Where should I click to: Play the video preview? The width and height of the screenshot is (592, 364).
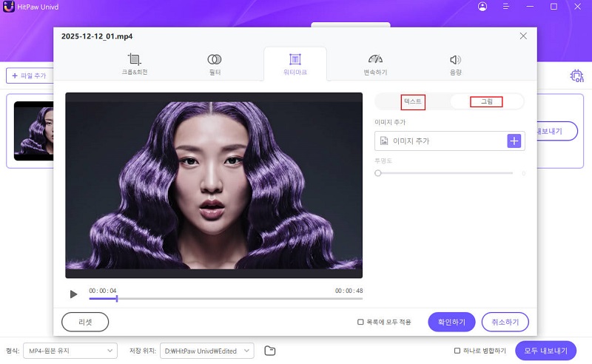click(x=73, y=294)
